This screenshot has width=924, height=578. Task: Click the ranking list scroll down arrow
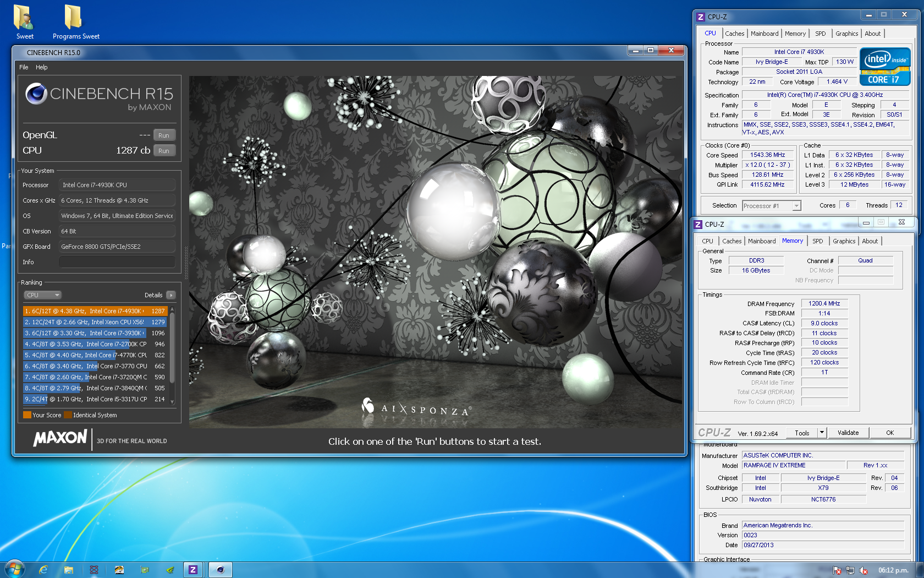pyautogui.click(x=172, y=402)
